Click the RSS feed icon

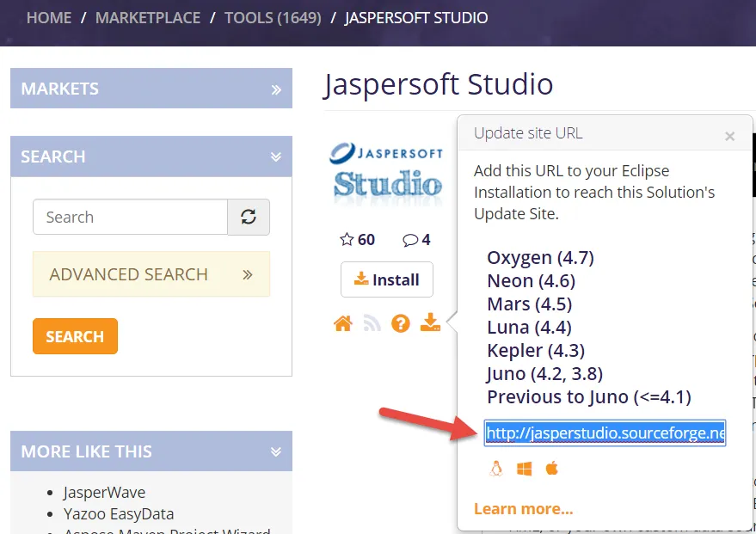372,323
